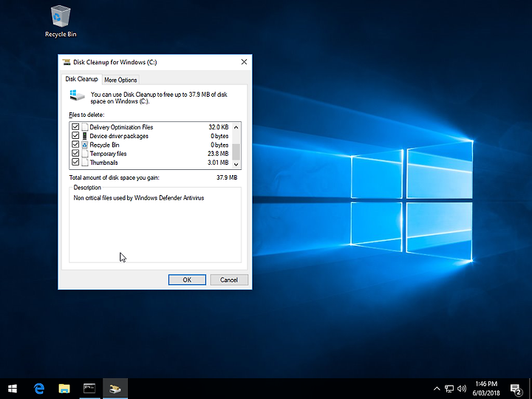Click the Disk Cleanup taskbar icon
This screenshot has height=399, width=532.
point(115,389)
